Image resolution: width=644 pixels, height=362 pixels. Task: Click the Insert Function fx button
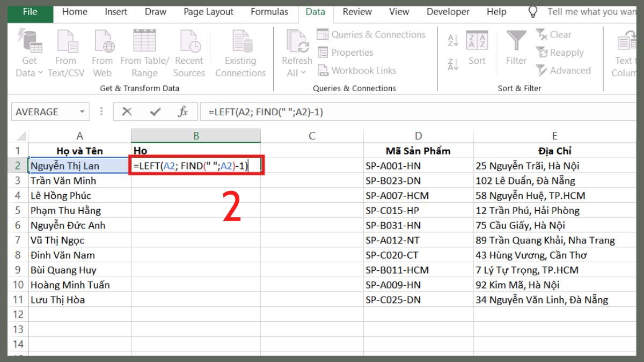click(182, 111)
